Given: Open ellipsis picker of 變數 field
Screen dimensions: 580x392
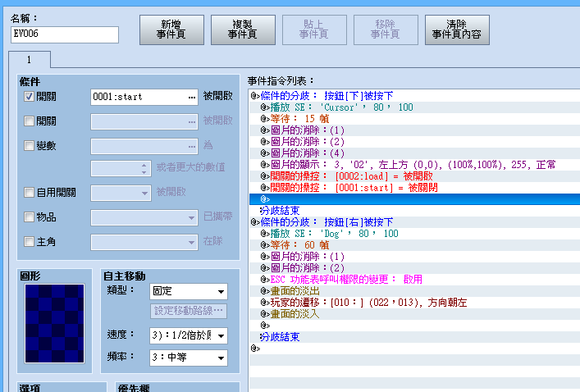Looking at the screenshot, I should [x=192, y=147].
